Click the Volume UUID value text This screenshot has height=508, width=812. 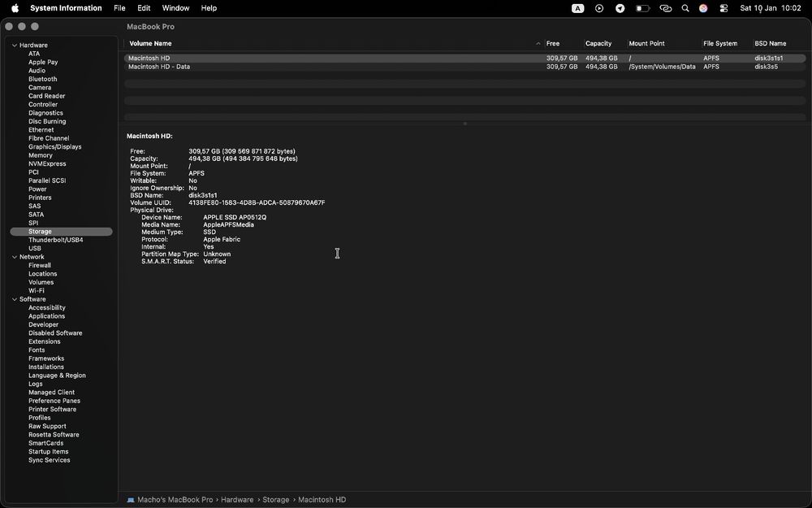click(x=257, y=202)
